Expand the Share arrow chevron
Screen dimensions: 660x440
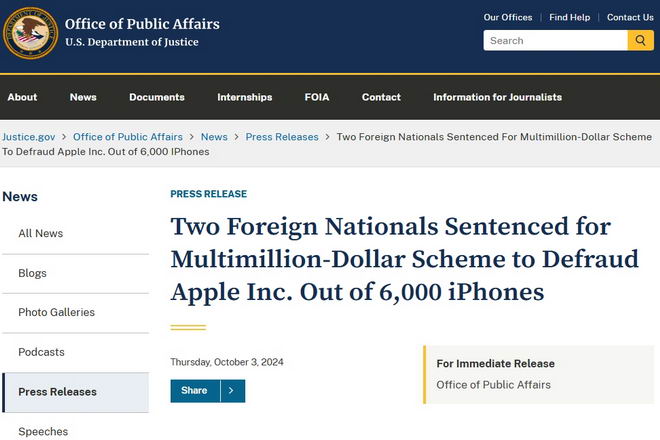(232, 391)
